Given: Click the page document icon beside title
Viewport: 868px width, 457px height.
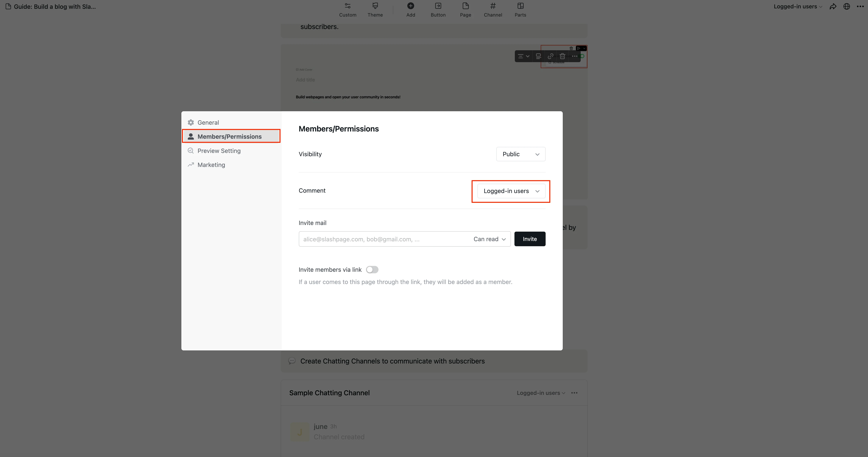Looking at the screenshot, I should point(8,6).
